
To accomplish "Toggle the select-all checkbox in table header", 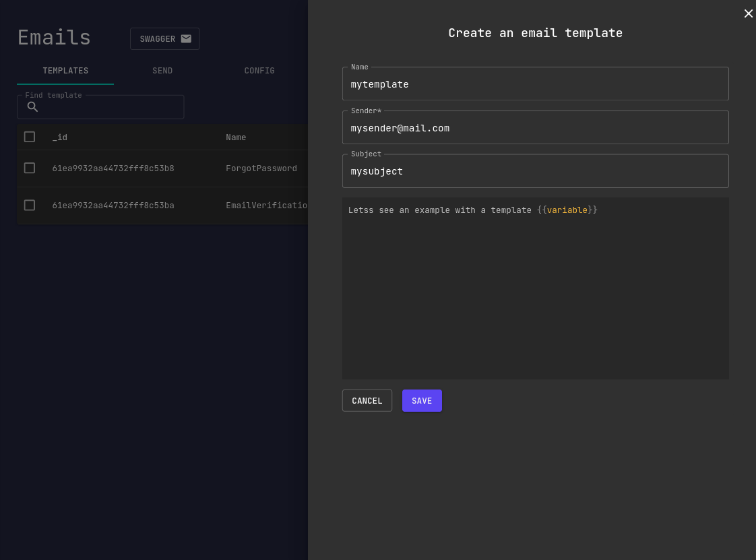I will [30, 137].
